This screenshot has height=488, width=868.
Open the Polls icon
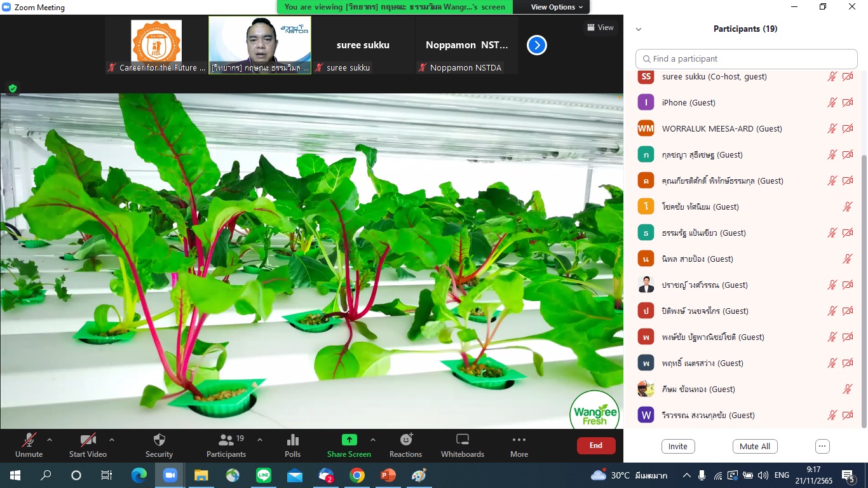(x=292, y=440)
